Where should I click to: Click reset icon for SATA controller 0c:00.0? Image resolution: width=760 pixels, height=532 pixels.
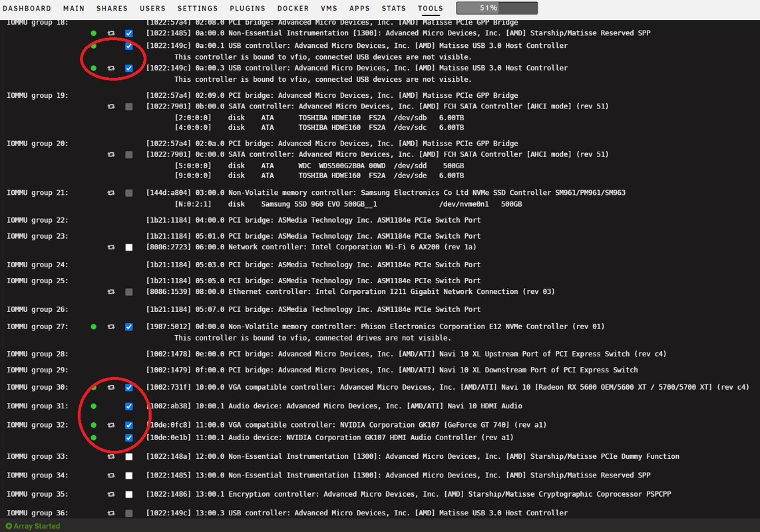pyautogui.click(x=111, y=154)
